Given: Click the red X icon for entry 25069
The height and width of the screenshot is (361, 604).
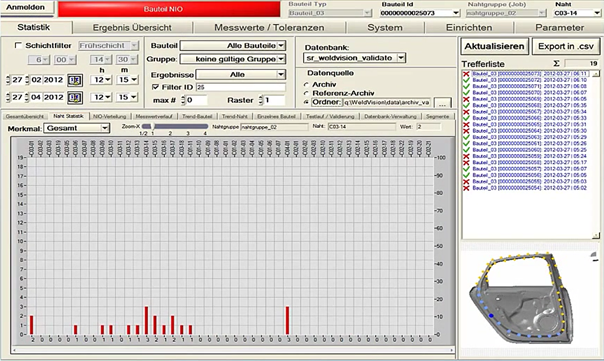Looking at the screenshot, I should [466, 99].
